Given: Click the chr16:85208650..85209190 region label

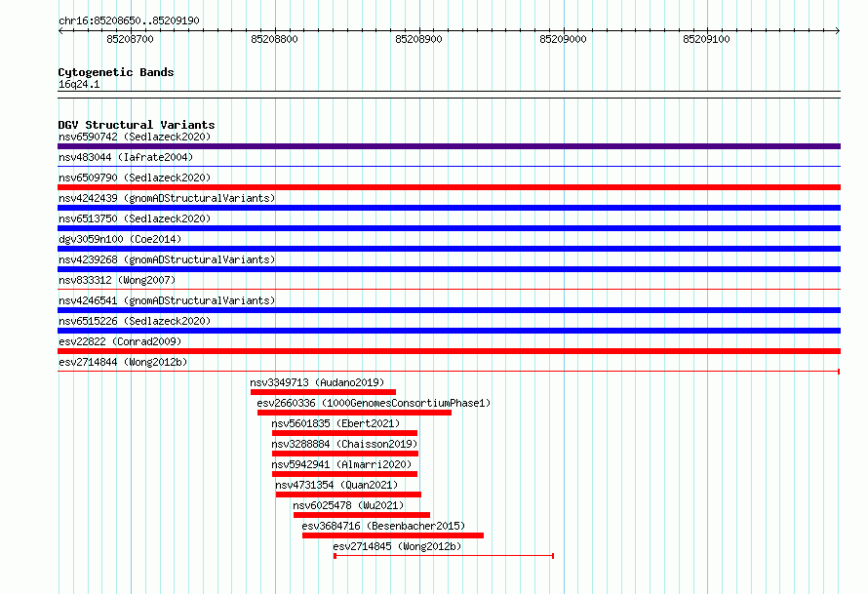Looking at the screenshot, I should click(129, 20).
